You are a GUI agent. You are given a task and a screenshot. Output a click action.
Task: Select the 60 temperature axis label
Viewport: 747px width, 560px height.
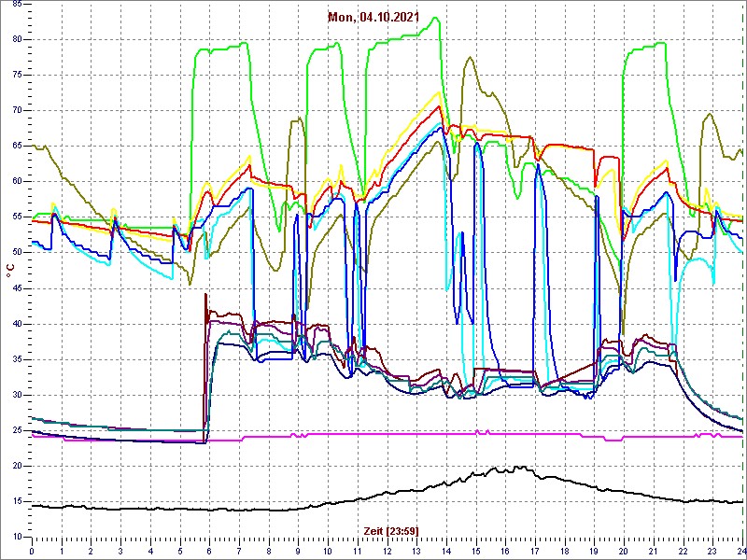[16, 182]
